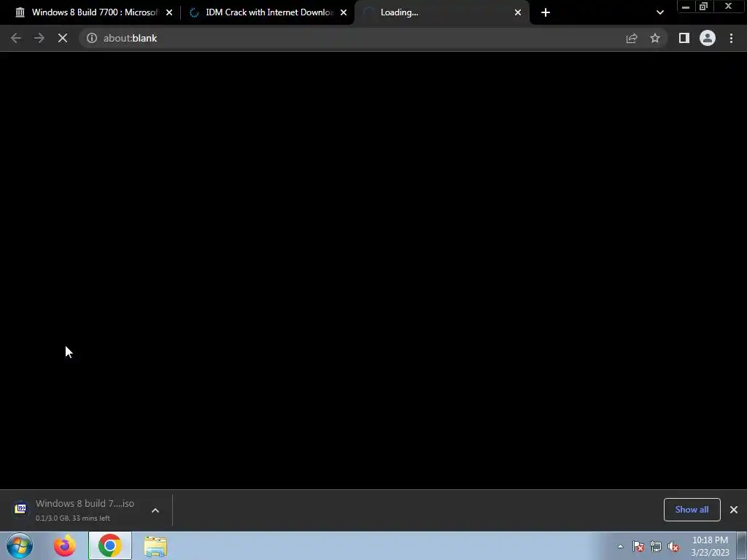This screenshot has width=747, height=560.
Task: Bookmark this tab with star
Action: click(x=655, y=38)
